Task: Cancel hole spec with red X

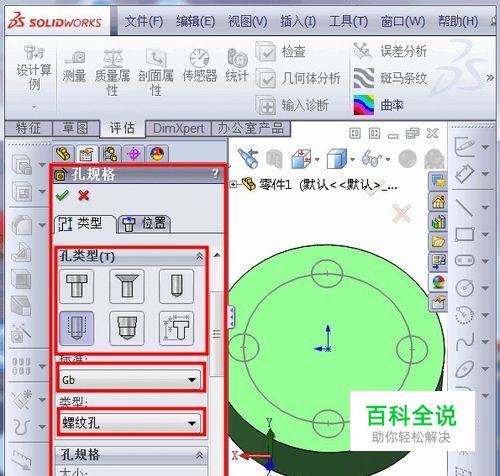Action: pos(83,195)
